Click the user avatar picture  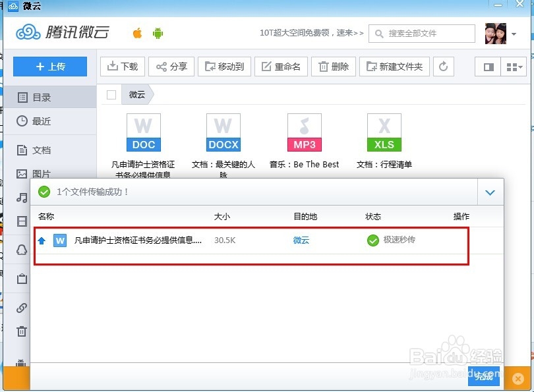pos(496,34)
